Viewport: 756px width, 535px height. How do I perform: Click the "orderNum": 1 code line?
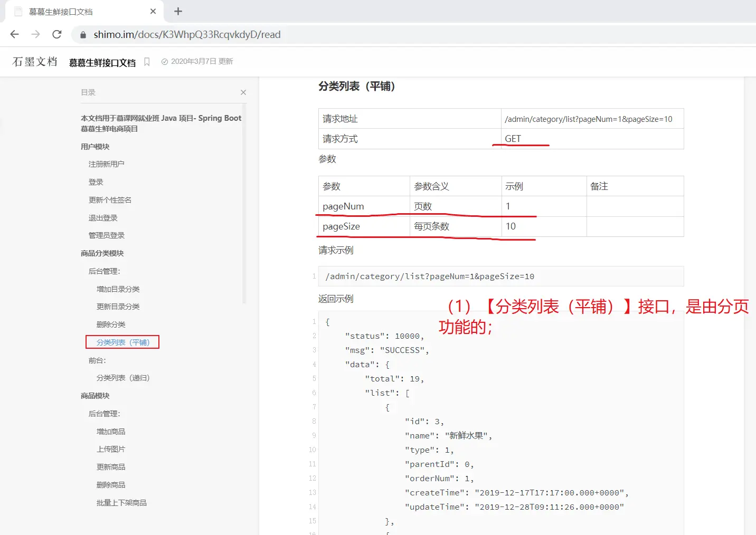(x=439, y=479)
